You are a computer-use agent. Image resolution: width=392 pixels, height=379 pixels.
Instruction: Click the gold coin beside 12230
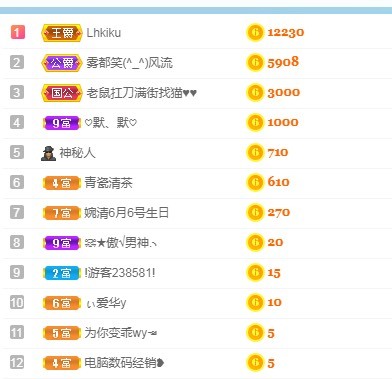tap(255, 33)
